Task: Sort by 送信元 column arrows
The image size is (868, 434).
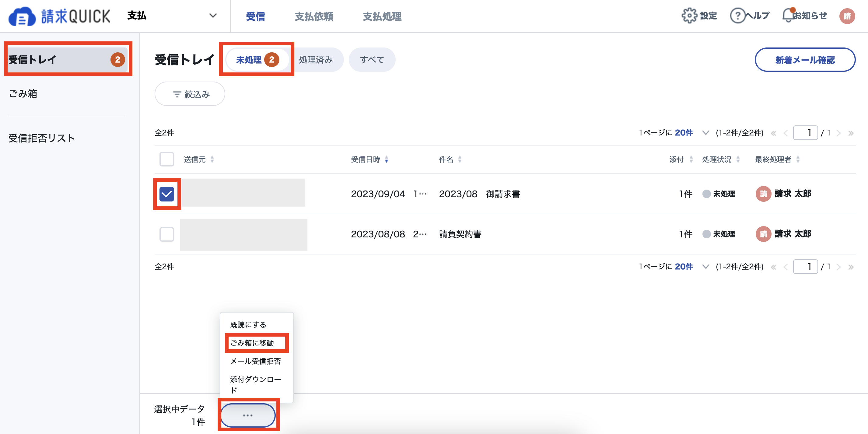Action: click(212, 159)
